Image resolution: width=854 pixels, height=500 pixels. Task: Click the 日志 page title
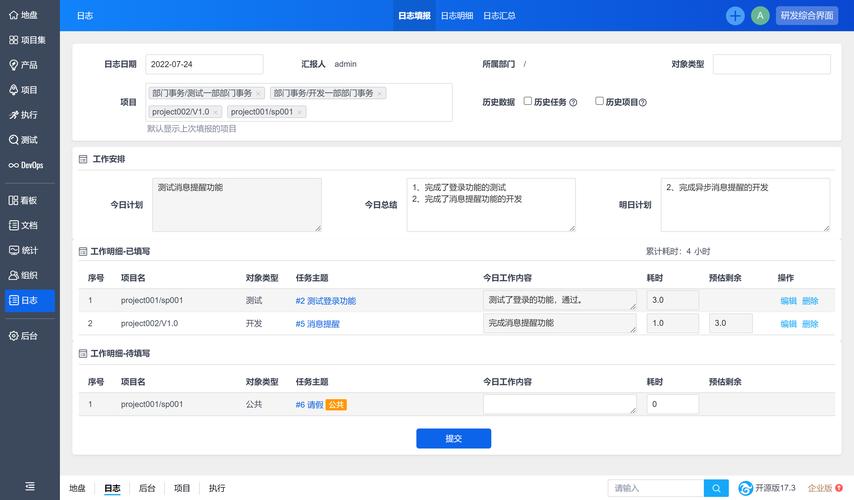85,16
